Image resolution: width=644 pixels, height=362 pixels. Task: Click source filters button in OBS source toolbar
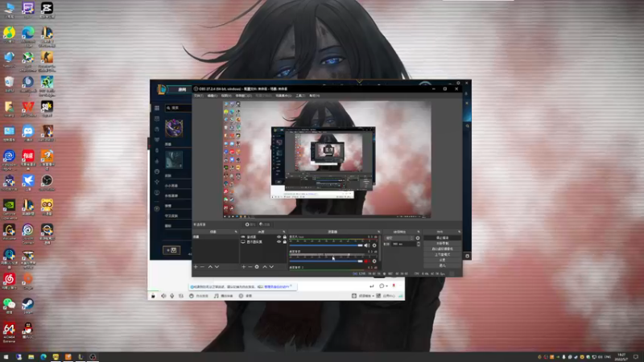(265, 224)
